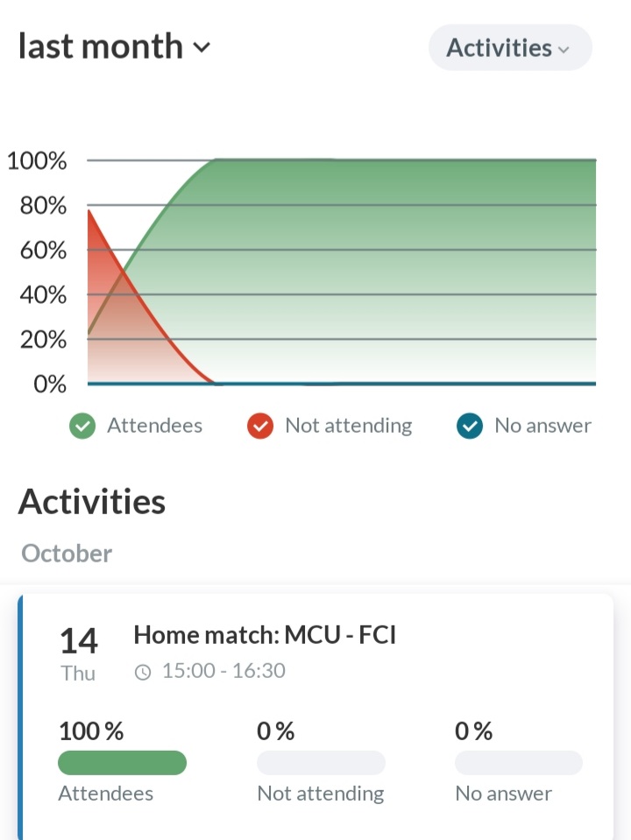Toggle the red Not attending legend checkmark
This screenshot has width=631, height=840.
(x=260, y=427)
